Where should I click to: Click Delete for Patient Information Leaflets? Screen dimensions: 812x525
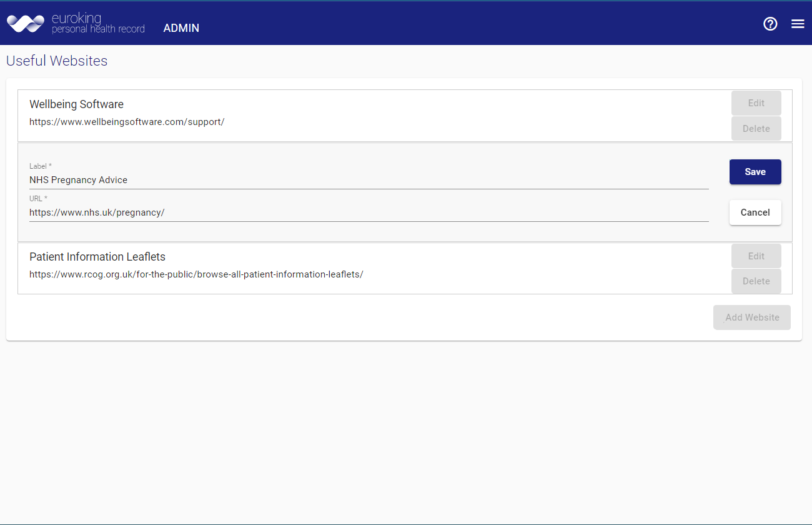pos(756,281)
